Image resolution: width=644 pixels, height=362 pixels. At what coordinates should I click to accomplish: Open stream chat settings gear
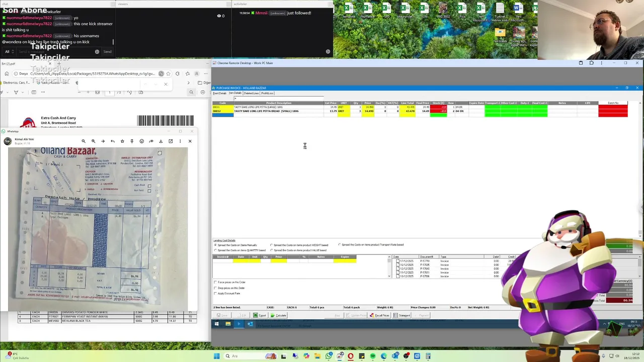click(x=97, y=51)
